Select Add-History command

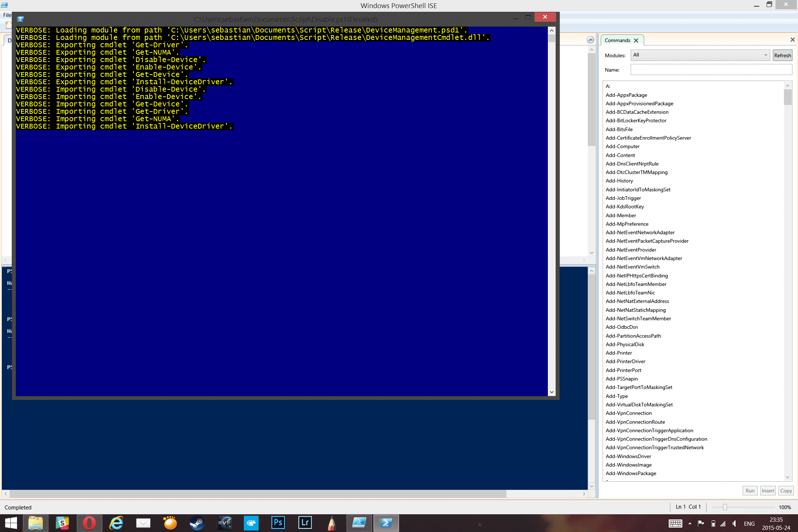619,181
